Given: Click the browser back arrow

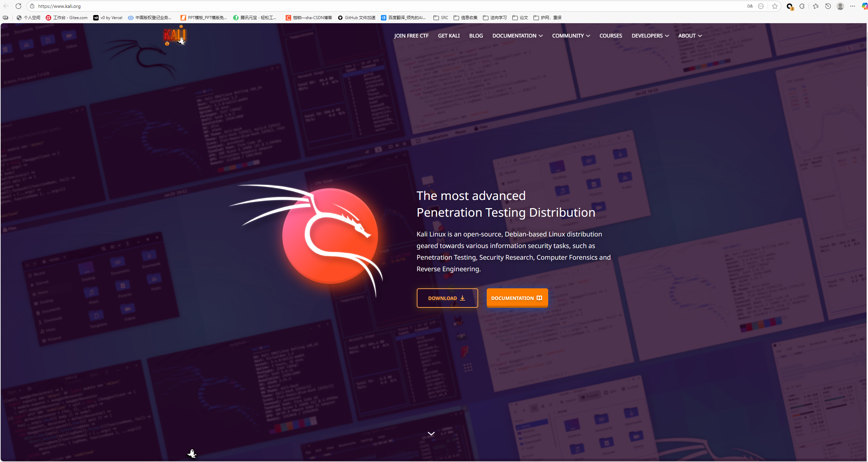Looking at the screenshot, I should click(x=6, y=6).
